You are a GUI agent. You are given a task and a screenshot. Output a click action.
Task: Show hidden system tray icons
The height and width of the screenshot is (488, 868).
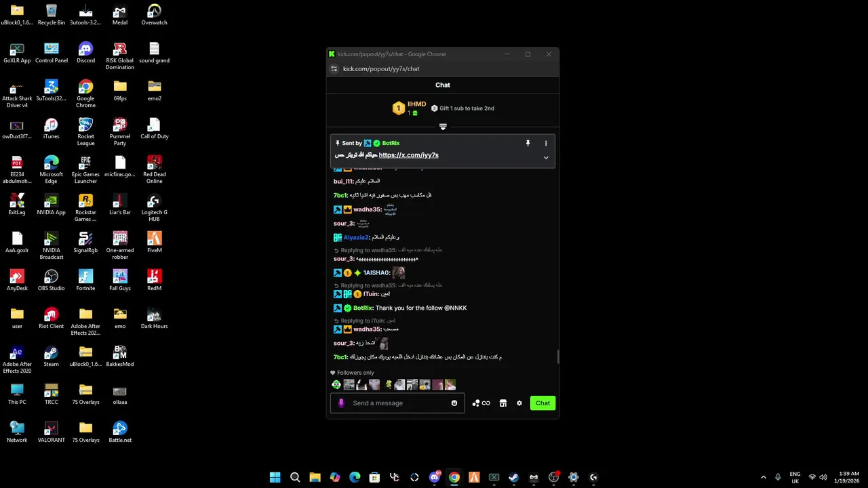click(763, 477)
